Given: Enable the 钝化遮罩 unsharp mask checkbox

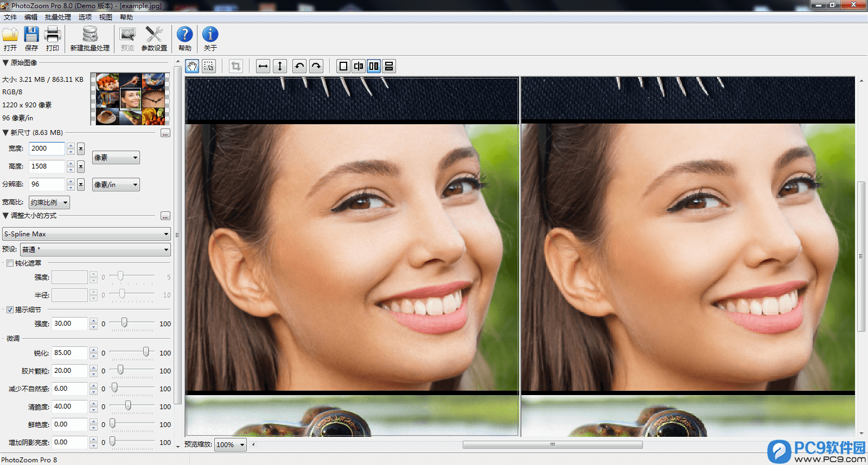Looking at the screenshot, I should click(10, 263).
